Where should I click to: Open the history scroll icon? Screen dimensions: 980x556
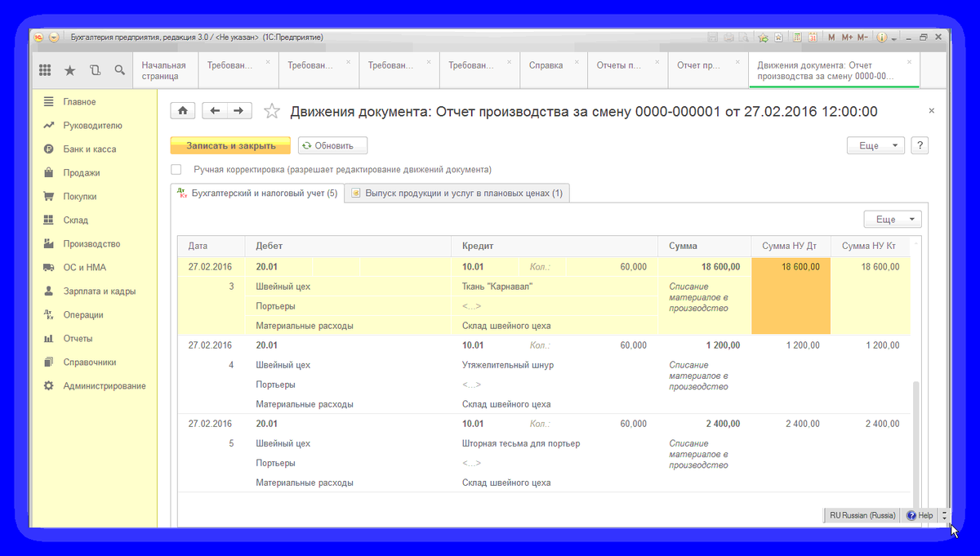tap(95, 70)
